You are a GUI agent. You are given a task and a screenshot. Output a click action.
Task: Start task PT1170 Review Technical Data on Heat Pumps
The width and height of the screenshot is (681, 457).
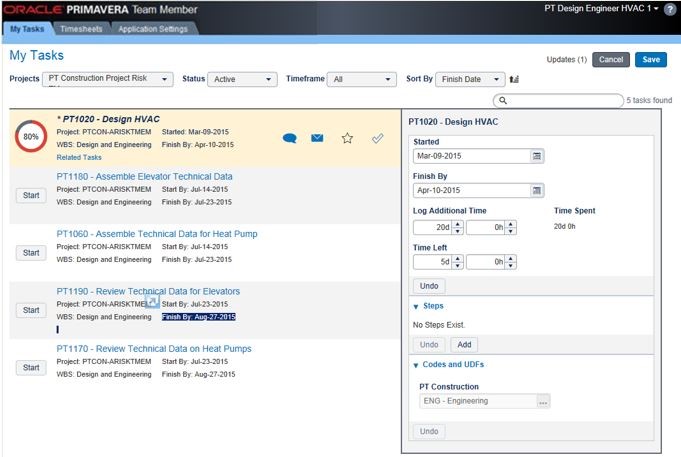click(x=31, y=367)
